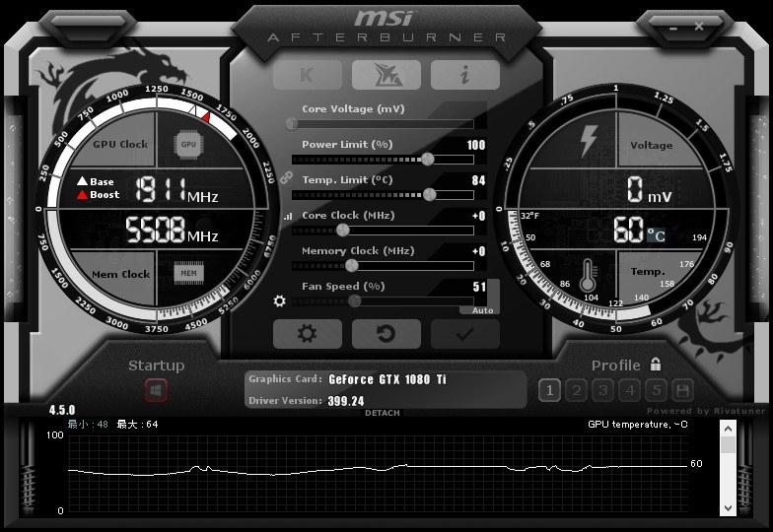
Task: Toggle Auto fan speed mode
Action: (x=482, y=310)
